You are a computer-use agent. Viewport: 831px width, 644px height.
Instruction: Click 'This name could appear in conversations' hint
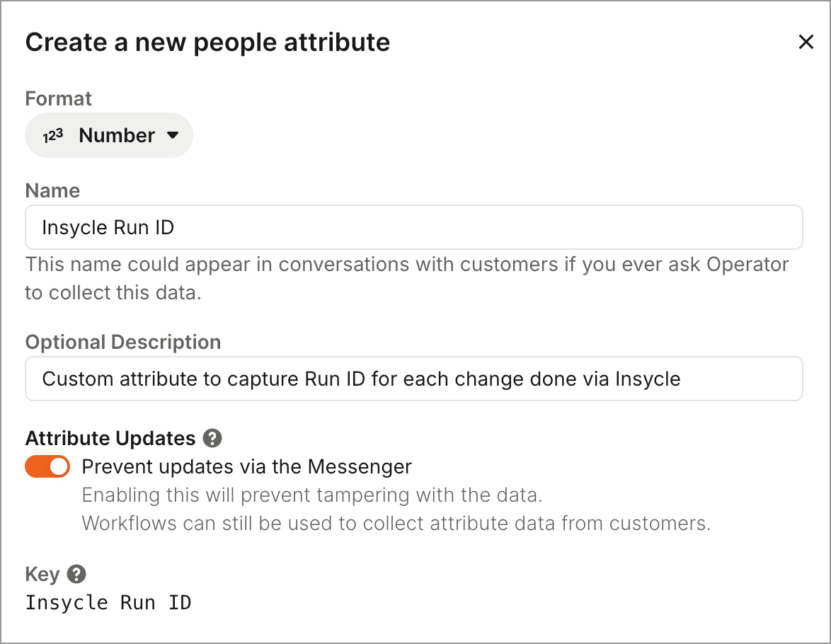tap(407, 278)
